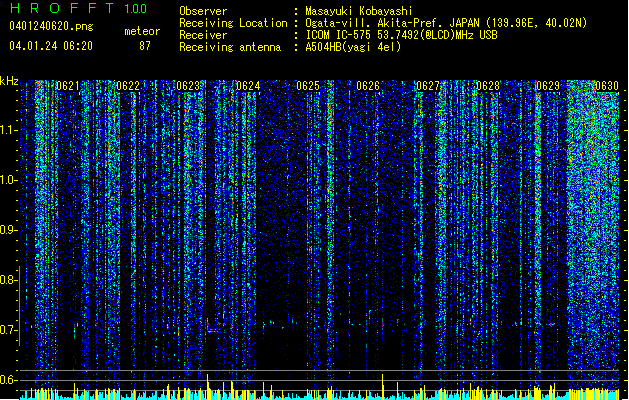
Task: Click the Receiving Location label
Action: [x=233, y=23]
